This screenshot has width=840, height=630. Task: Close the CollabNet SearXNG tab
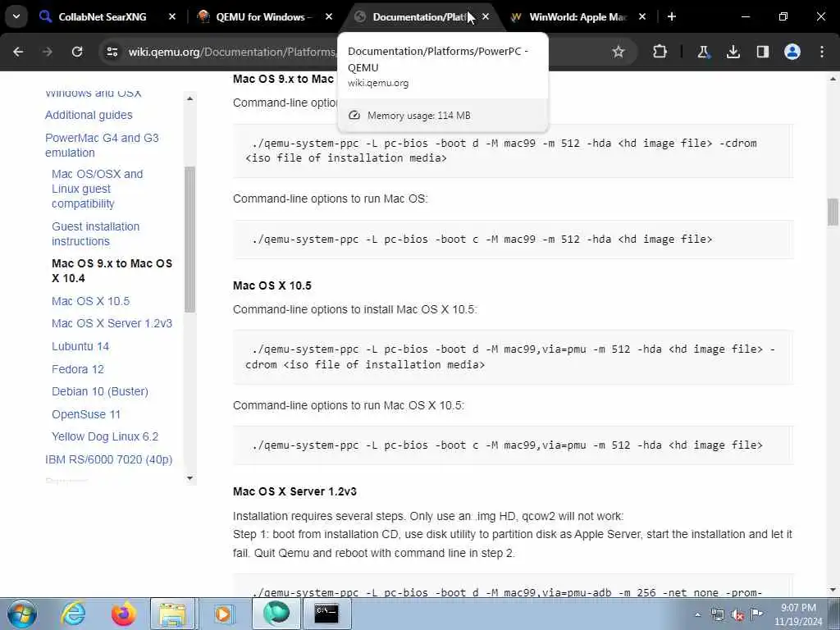click(172, 17)
